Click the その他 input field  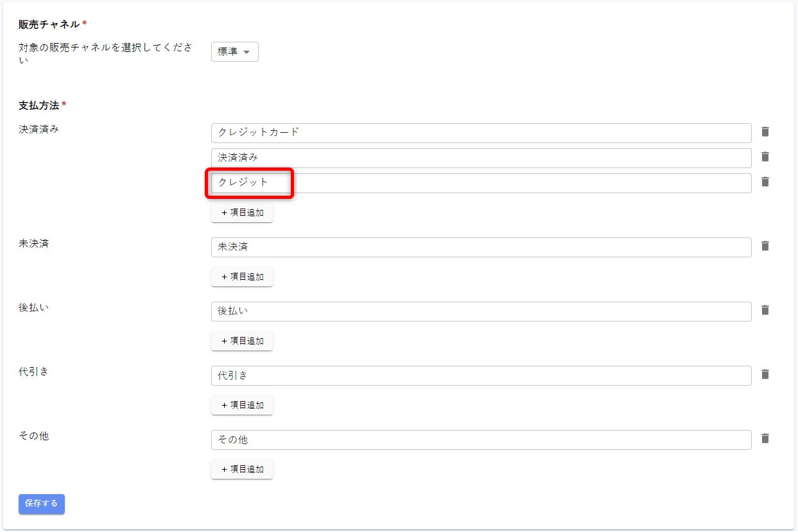[481, 440]
